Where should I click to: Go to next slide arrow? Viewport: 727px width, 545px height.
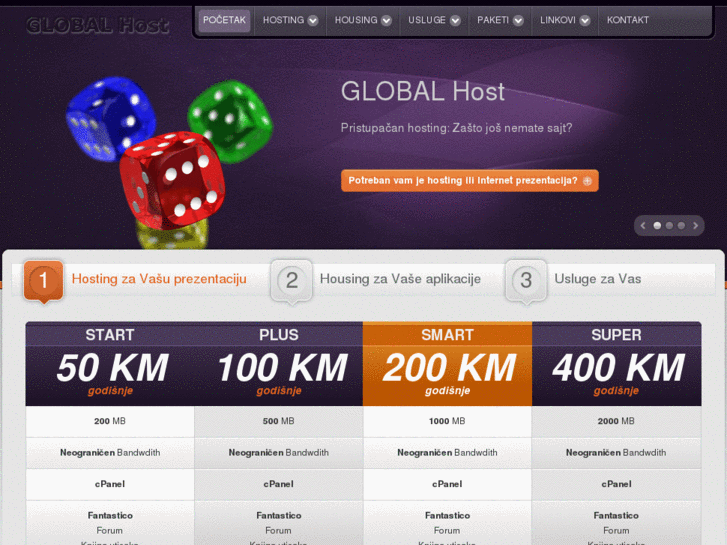coord(695,225)
